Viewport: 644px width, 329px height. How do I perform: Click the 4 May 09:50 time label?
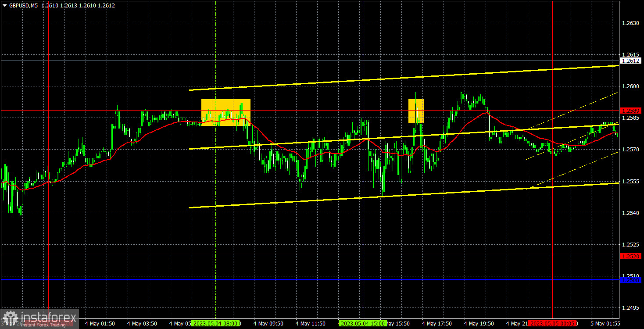click(269, 324)
